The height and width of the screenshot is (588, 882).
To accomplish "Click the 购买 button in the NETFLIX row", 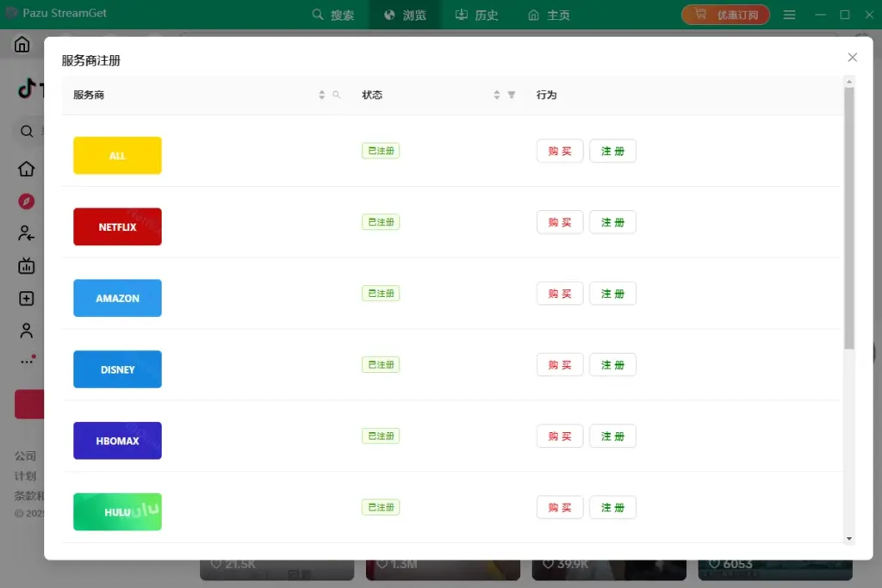I will tap(559, 222).
